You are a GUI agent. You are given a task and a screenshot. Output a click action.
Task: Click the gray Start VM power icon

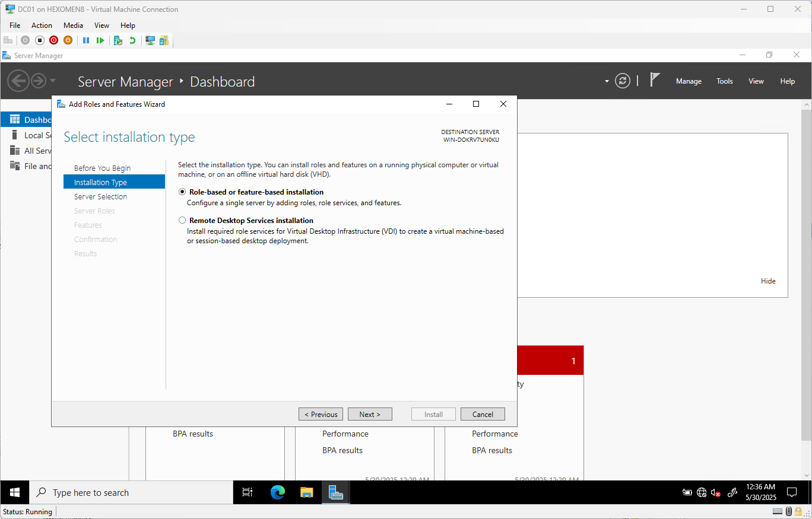(x=25, y=40)
